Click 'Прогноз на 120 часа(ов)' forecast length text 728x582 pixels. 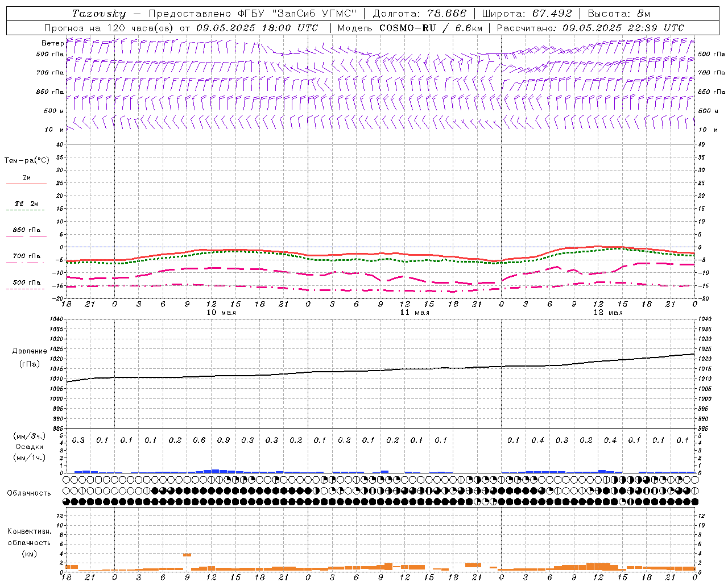click(x=109, y=28)
